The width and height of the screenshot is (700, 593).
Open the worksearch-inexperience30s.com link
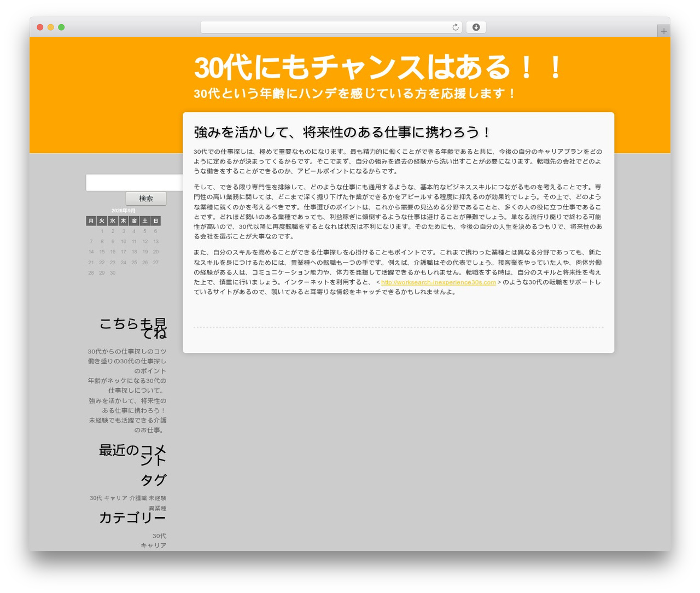[x=439, y=282]
